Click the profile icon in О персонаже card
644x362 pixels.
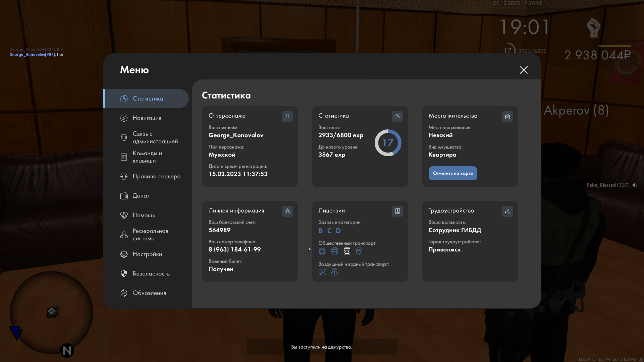click(x=287, y=116)
